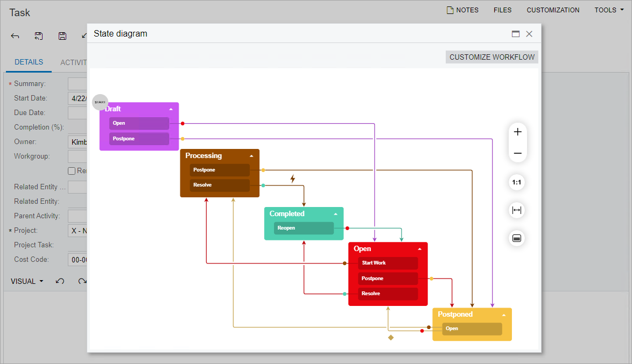Tick the checkbox under Workgroup field

[x=72, y=171]
